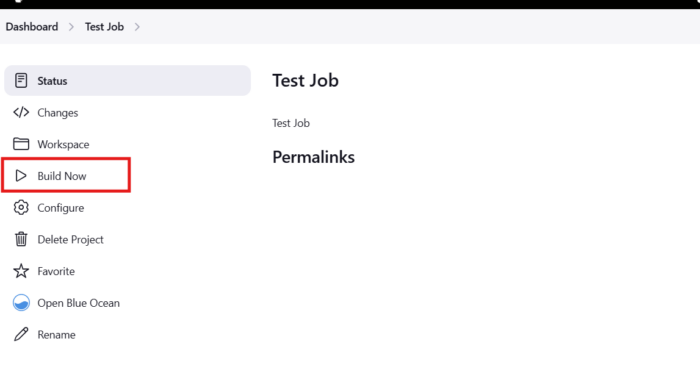Select the Status label in sidebar
The width and height of the screenshot is (700, 369).
[x=52, y=81]
